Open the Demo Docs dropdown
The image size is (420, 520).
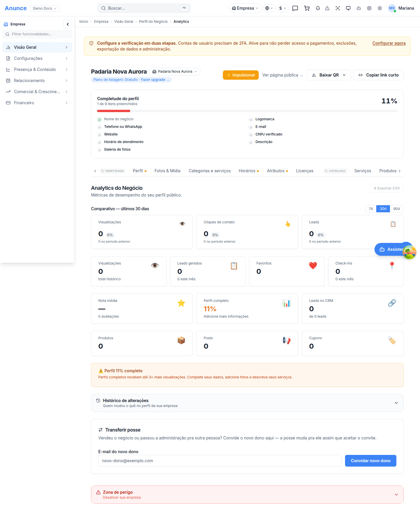[45, 8]
